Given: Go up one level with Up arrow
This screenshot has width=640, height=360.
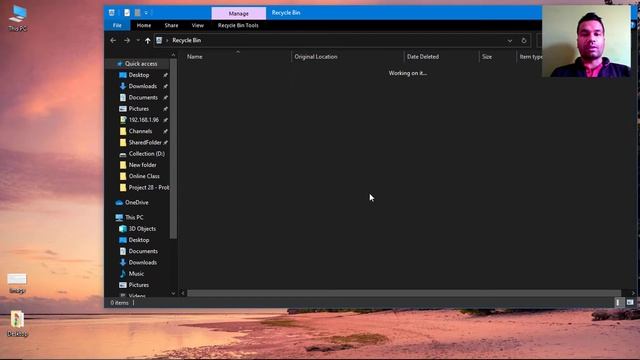Looking at the screenshot, I should 147,40.
